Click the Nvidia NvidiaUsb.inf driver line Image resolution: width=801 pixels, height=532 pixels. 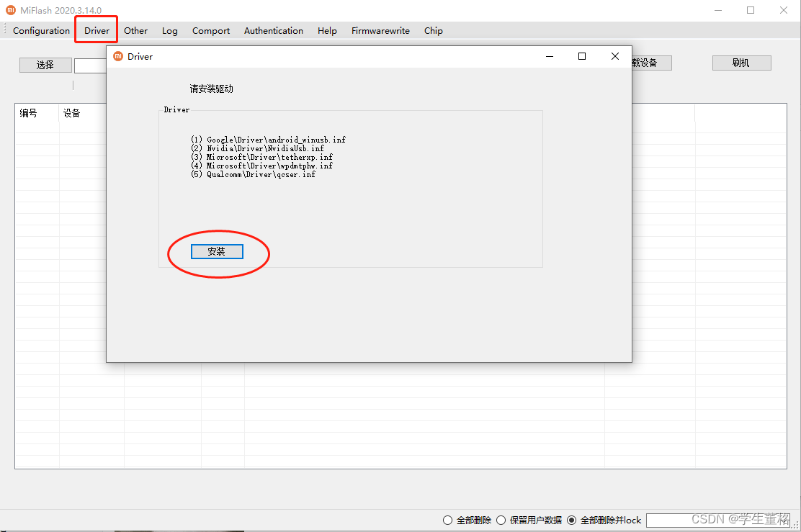coord(257,148)
